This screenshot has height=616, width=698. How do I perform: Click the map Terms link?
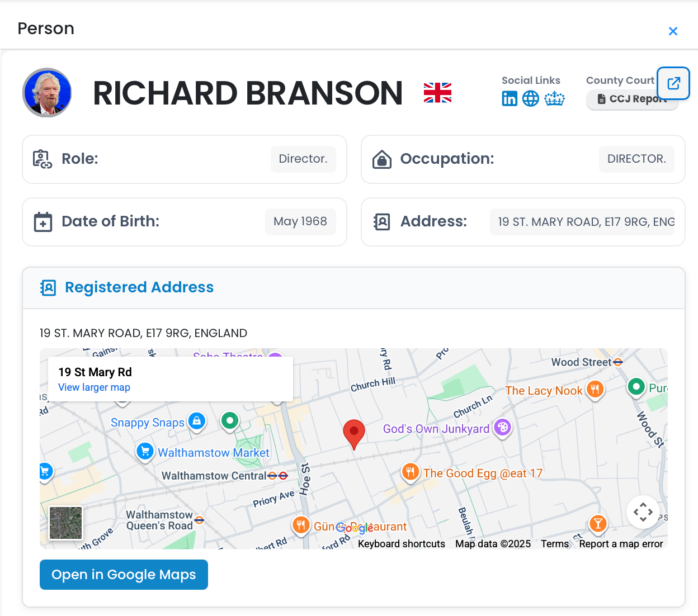coord(554,544)
